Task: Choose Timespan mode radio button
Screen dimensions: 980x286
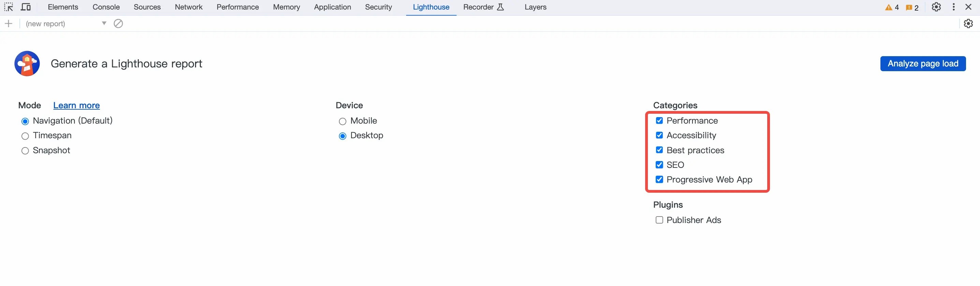Action: [25, 136]
